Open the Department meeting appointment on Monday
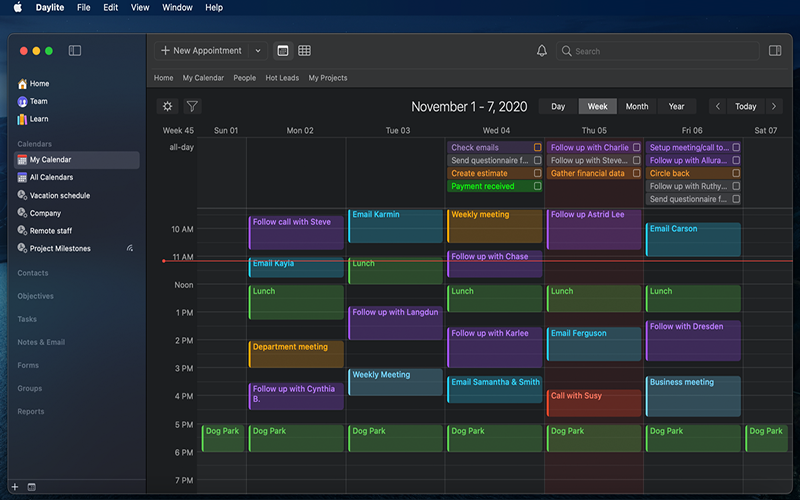Viewport: 800px width, 500px height. (296, 354)
